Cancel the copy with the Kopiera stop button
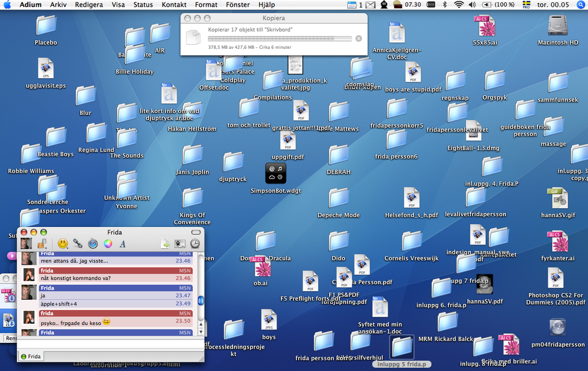Image resolution: width=588 pixels, height=371 pixels. 358,38
